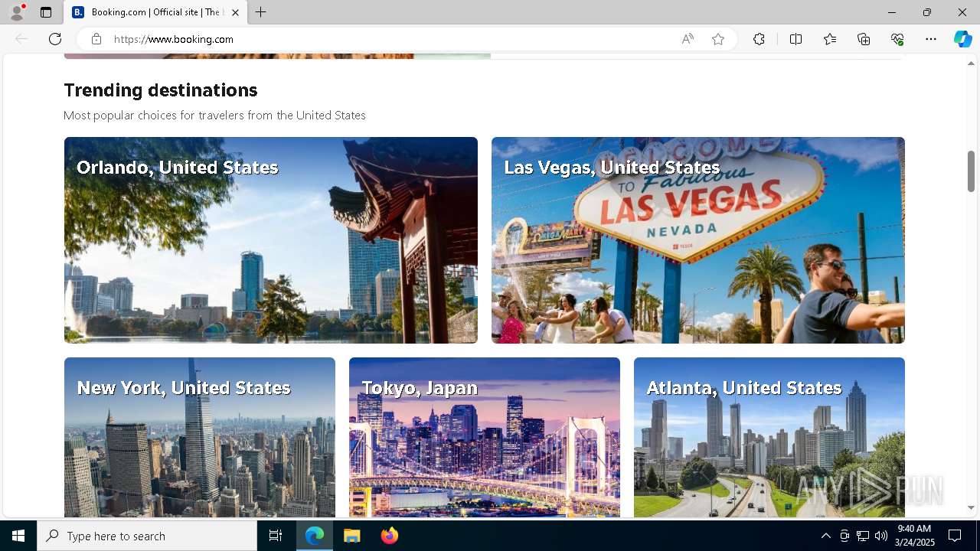Open Read aloud icon in address bar
Image resolution: width=980 pixels, height=551 pixels.
(688, 39)
